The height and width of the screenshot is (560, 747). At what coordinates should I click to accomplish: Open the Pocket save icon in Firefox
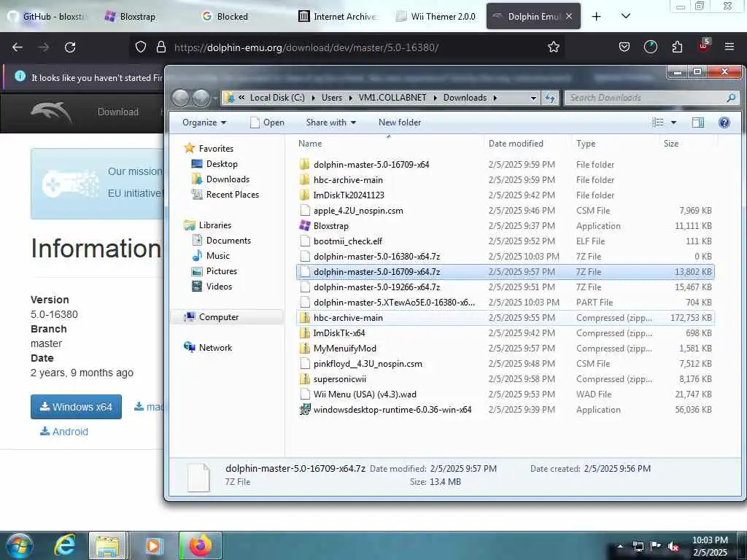click(x=624, y=47)
